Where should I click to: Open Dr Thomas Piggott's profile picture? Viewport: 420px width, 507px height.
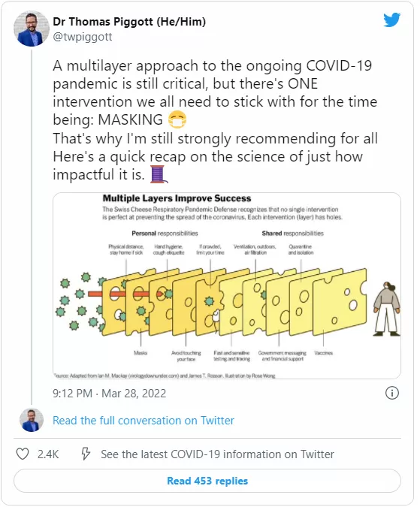pos(32,29)
